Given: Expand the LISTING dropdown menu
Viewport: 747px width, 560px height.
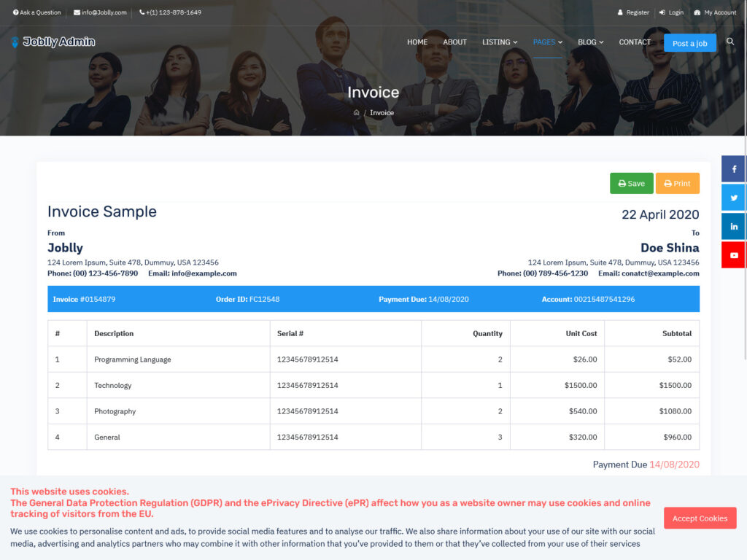Looking at the screenshot, I should tap(499, 42).
